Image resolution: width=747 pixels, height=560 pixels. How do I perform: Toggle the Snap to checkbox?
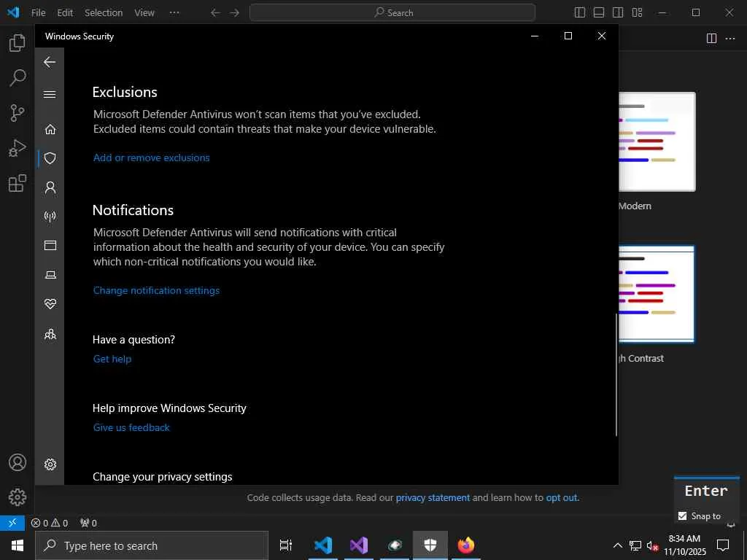[x=682, y=516]
